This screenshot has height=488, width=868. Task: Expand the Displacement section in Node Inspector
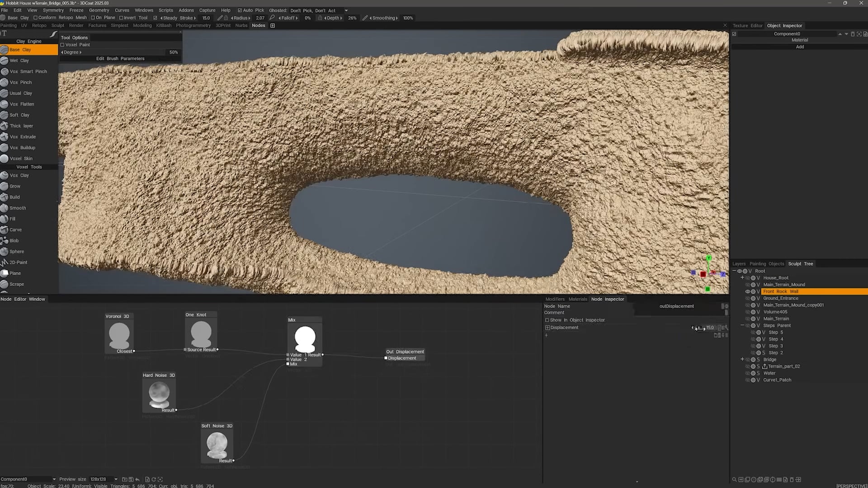coord(547,327)
